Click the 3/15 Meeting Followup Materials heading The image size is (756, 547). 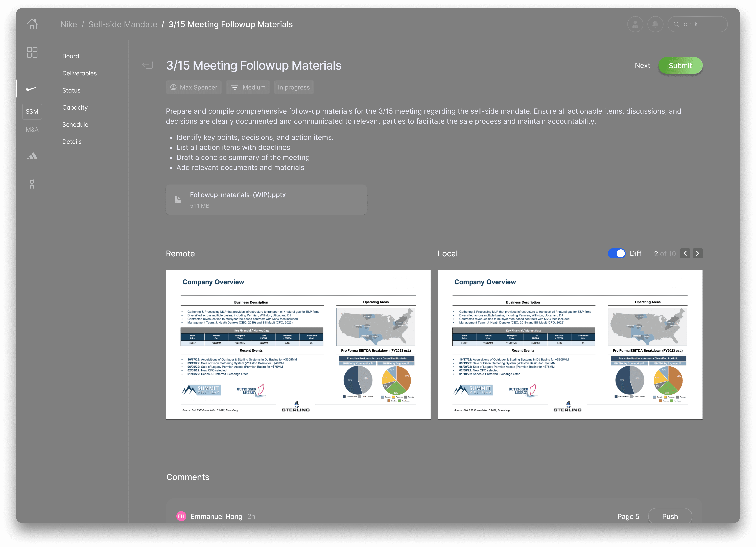click(254, 66)
